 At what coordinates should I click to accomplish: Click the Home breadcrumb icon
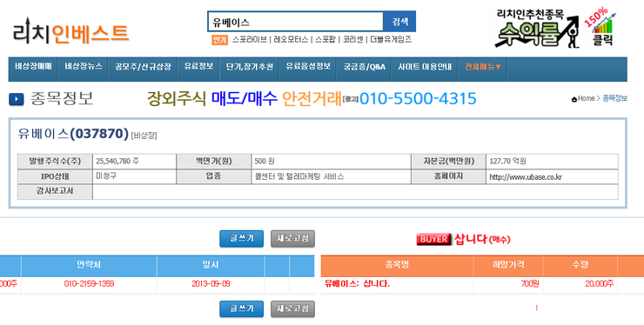[574, 99]
